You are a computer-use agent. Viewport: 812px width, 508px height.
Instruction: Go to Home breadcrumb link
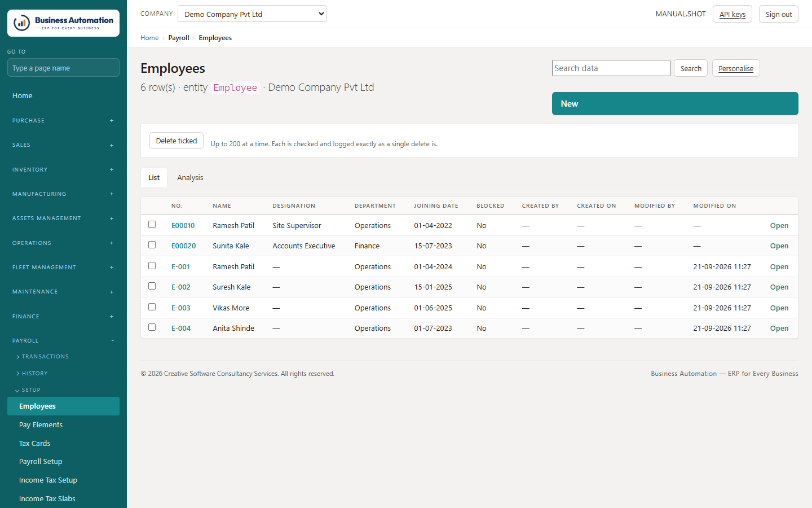(x=149, y=38)
